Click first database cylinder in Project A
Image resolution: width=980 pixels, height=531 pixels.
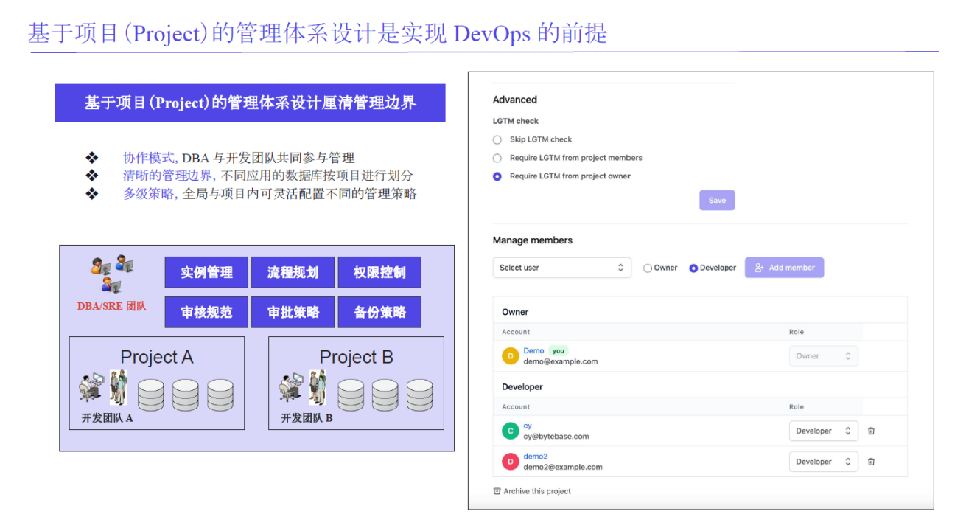pos(151,395)
